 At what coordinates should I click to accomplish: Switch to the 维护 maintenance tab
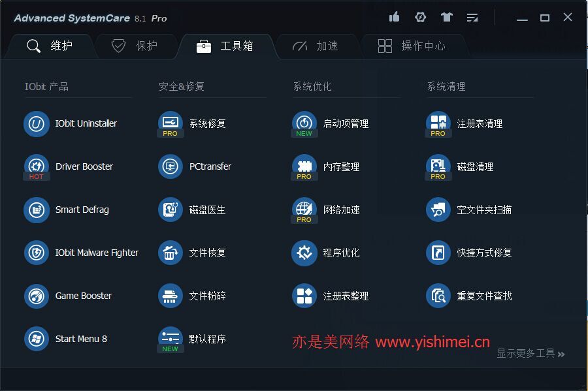pos(50,46)
